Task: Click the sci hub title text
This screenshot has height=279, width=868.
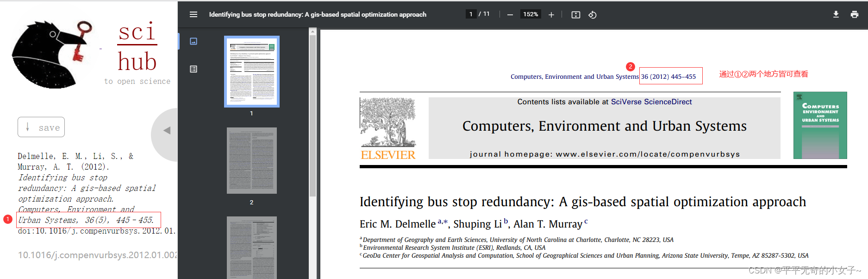Action: tap(137, 46)
